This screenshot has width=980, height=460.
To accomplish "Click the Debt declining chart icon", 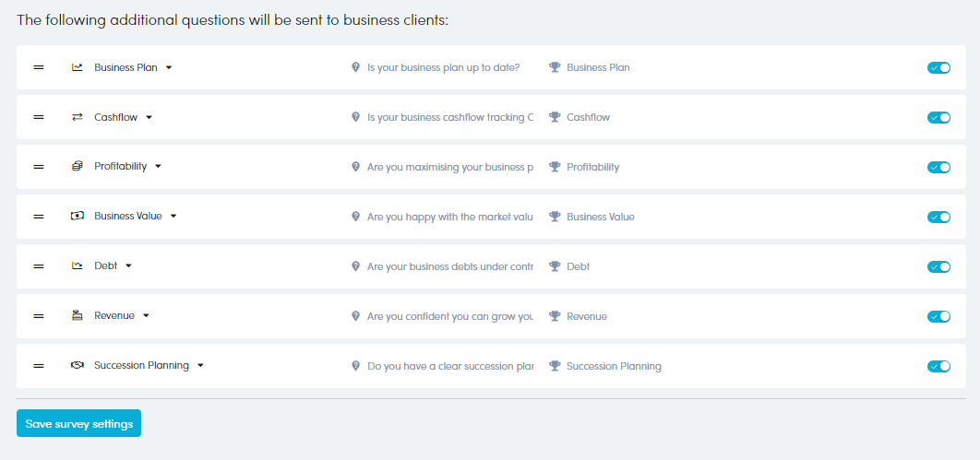I will [78, 266].
